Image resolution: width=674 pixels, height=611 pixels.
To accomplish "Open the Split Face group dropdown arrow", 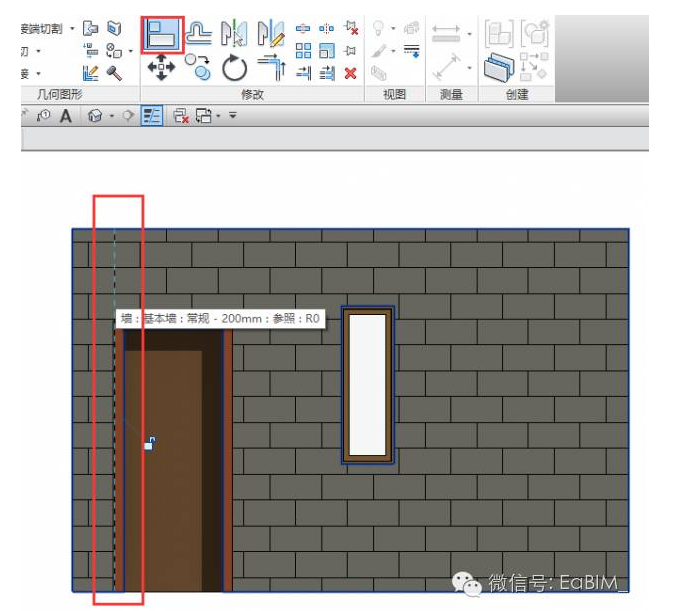I will [x=130, y=52].
